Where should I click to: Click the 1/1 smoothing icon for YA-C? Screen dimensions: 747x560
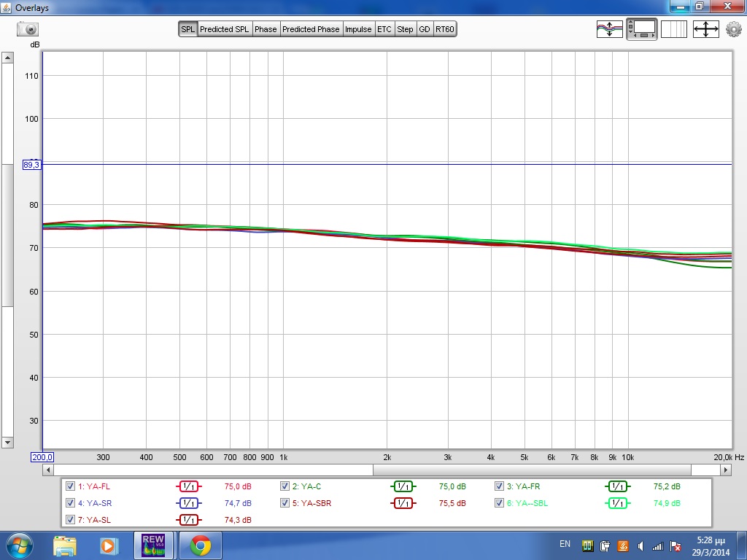(403, 486)
